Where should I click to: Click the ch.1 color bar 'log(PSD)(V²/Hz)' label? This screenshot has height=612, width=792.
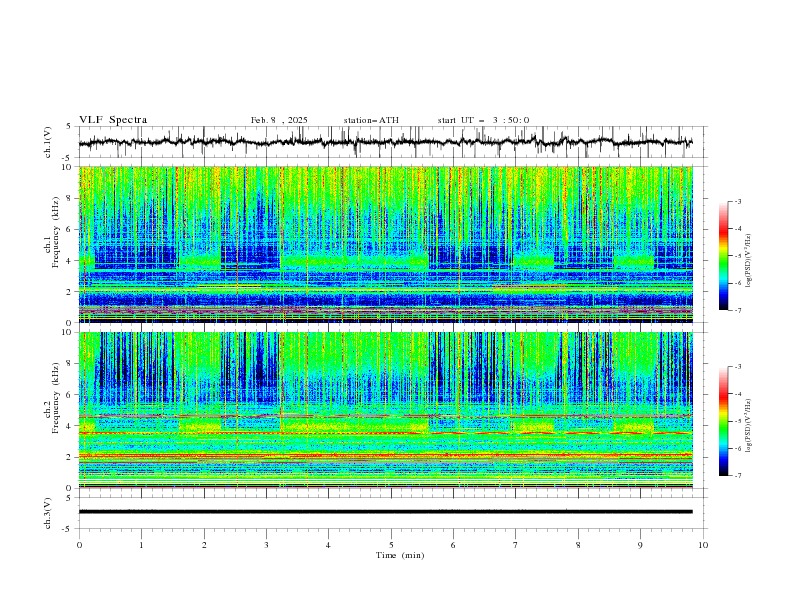click(x=749, y=261)
